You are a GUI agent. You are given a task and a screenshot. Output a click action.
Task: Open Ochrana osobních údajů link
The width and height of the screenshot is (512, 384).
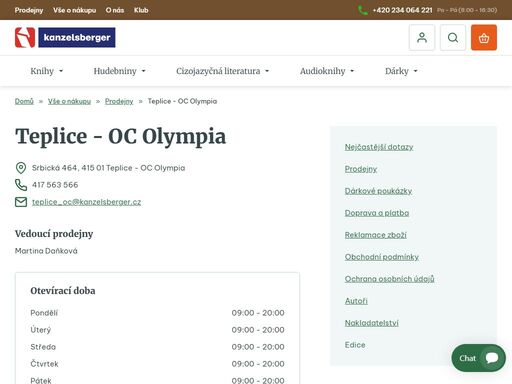(389, 279)
